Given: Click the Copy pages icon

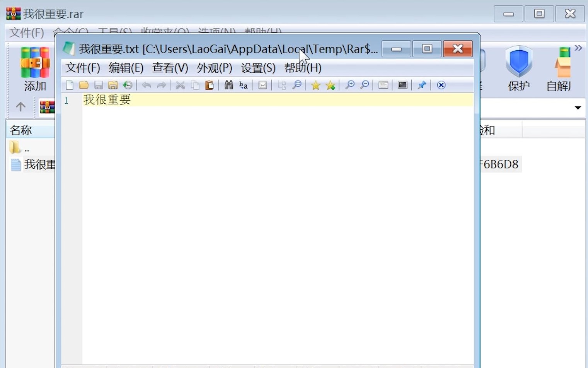Looking at the screenshot, I should [195, 85].
